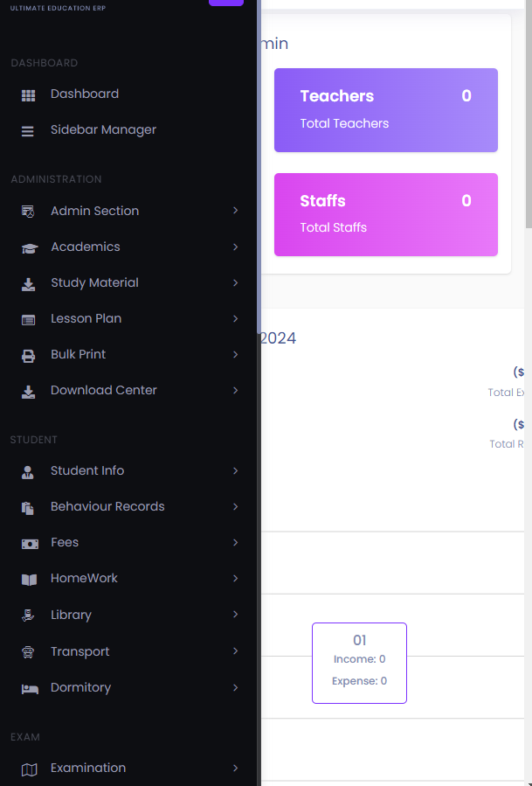This screenshot has width=532, height=786.
Task: Open the Study Material menu item
Action: coord(94,282)
